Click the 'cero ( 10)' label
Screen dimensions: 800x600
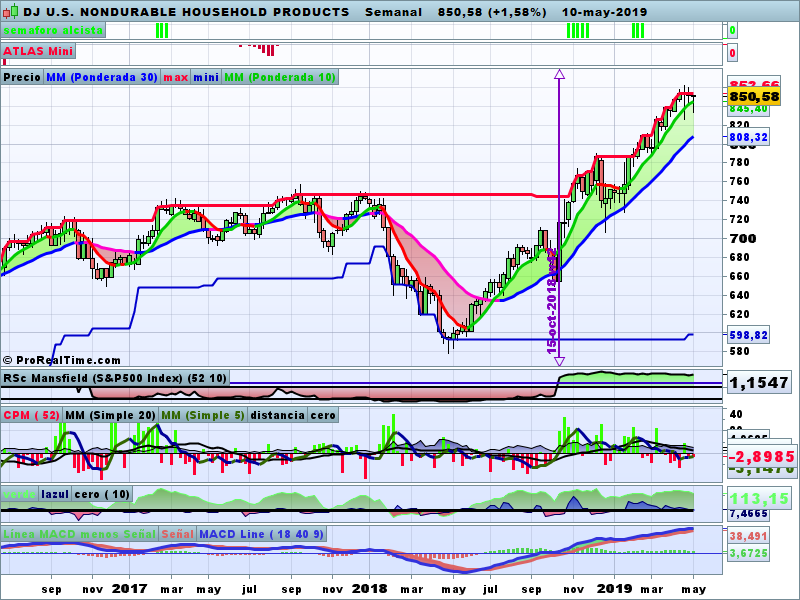coord(103,494)
